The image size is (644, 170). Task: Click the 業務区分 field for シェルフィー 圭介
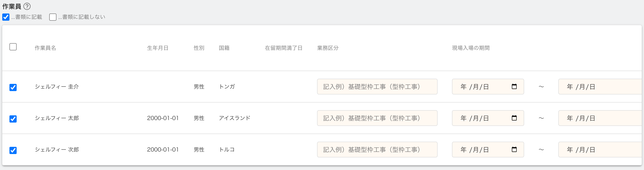tap(377, 87)
